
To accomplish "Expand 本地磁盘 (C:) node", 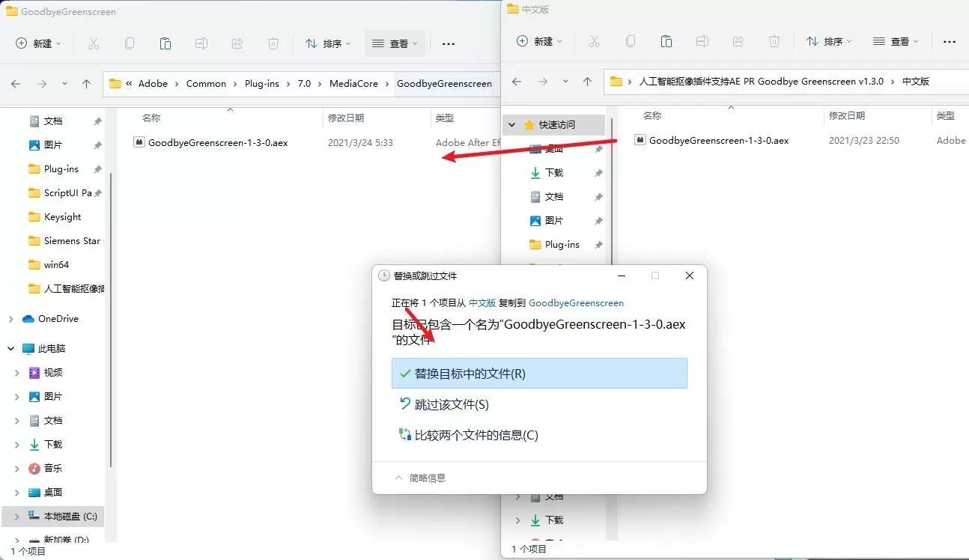I will pyautogui.click(x=17, y=517).
